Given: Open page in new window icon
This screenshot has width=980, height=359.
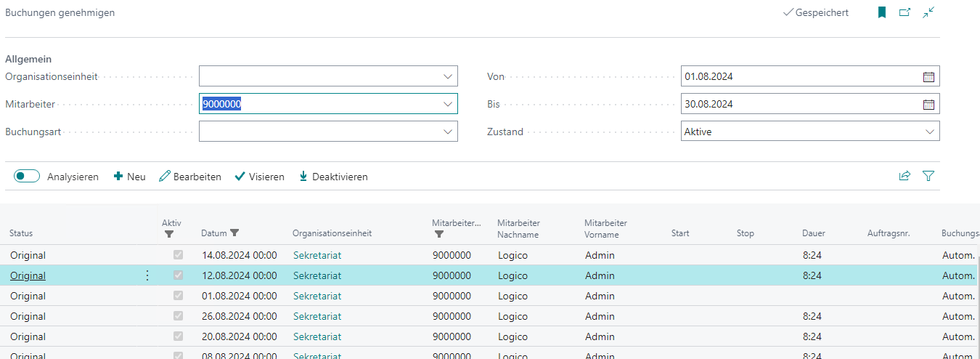Looking at the screenshot, I should tap(905, 12).
